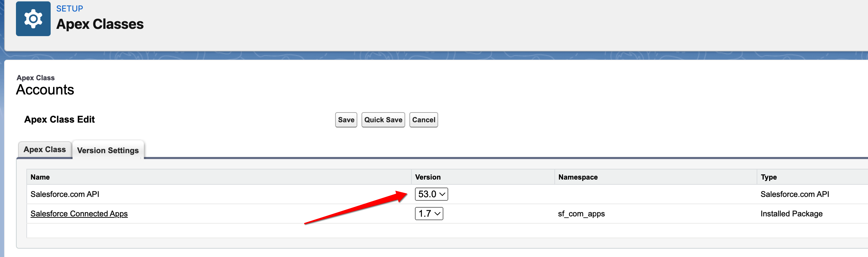Open the Salesforce Connected Apps link

pos(79,214)
